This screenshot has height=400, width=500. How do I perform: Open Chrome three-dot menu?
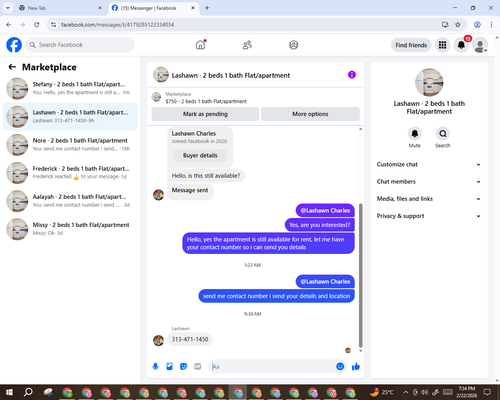click(491, 25)
